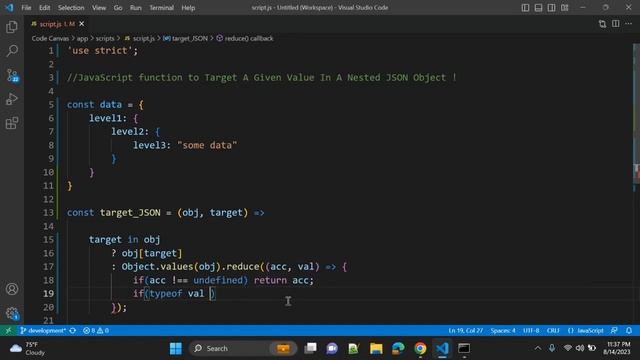The image size is (640, 360).
Task: Open the Search view in activity bar
Action: point(12,51)
